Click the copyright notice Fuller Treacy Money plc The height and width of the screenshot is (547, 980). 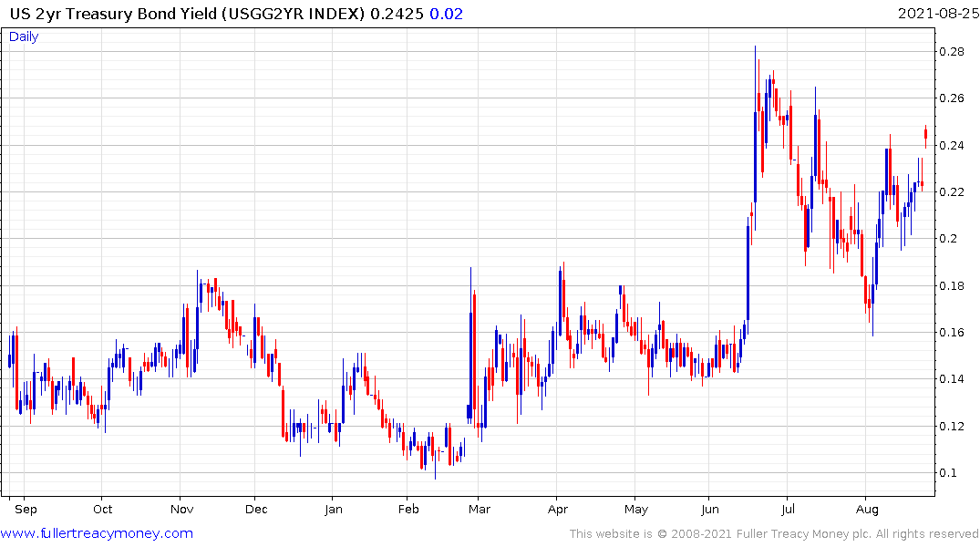coord(804,534)
